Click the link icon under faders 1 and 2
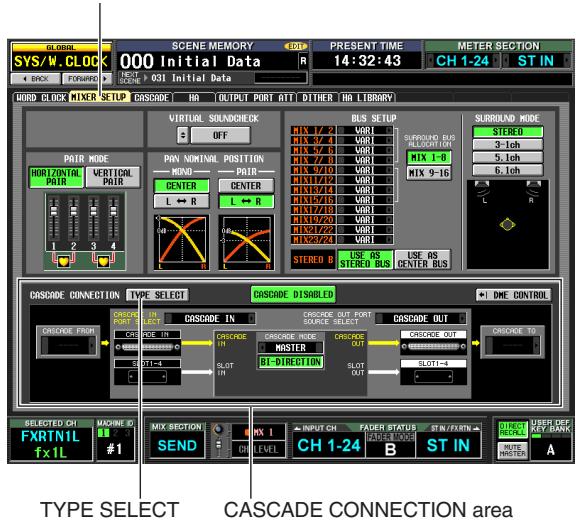The width and height of the screenshot is (576, 523). (64, 261)
